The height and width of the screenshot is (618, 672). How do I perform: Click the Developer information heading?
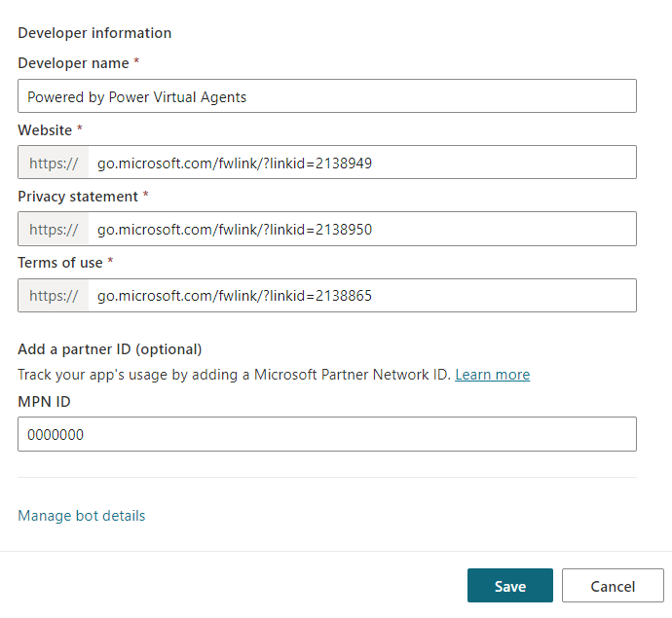pos(94,33)
